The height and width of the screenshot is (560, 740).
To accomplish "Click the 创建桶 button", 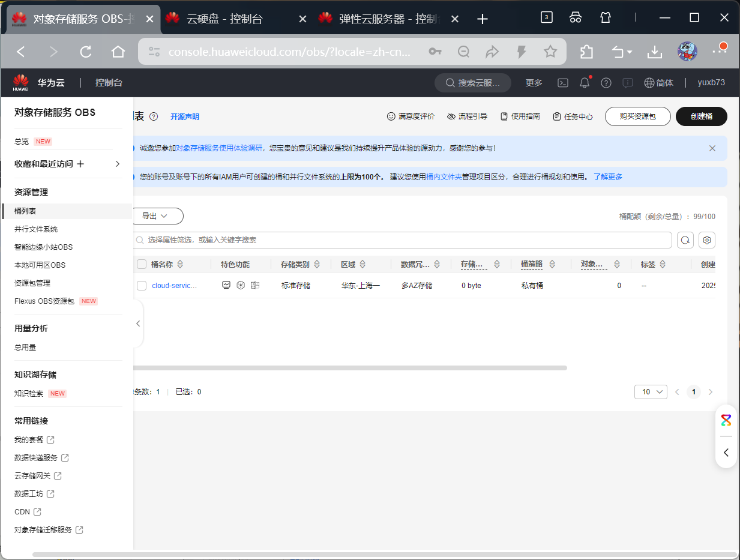I will pyautogui.click(x=702, y=116).
